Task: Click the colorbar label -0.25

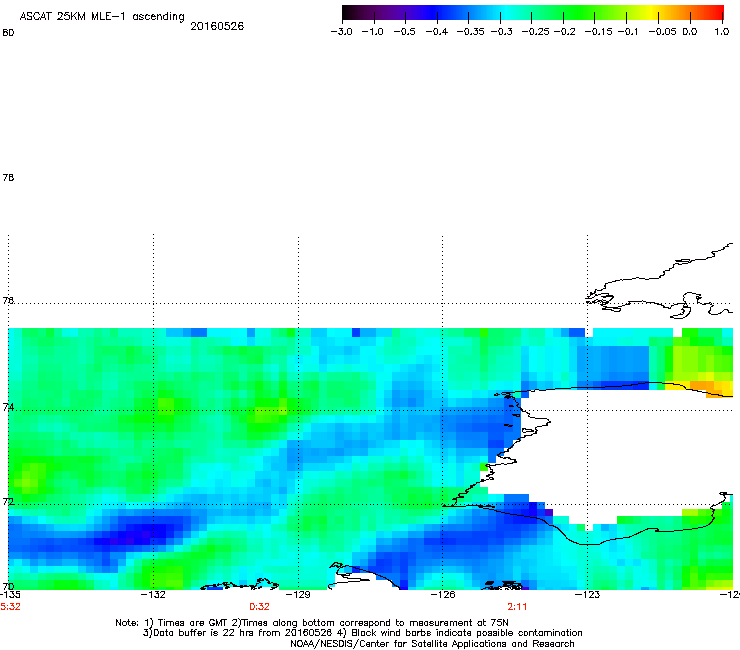Action: [536, 32]
